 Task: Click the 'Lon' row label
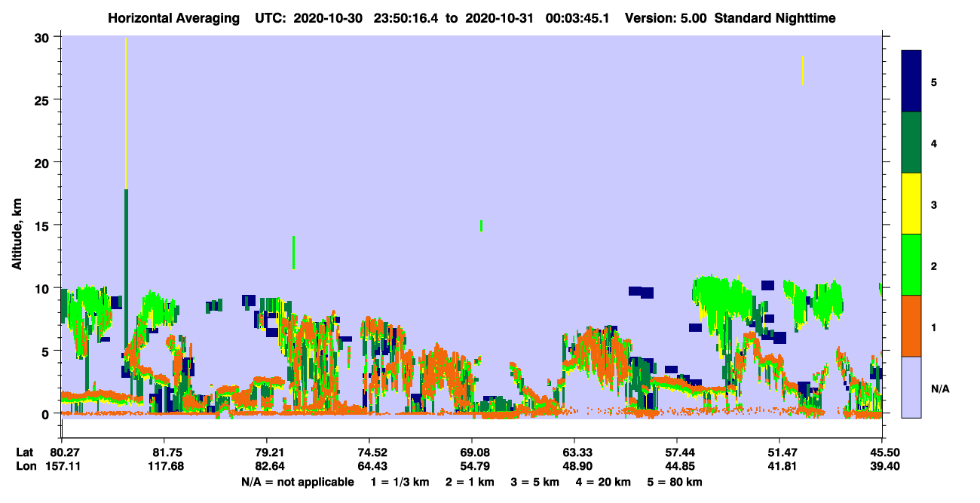25,467
